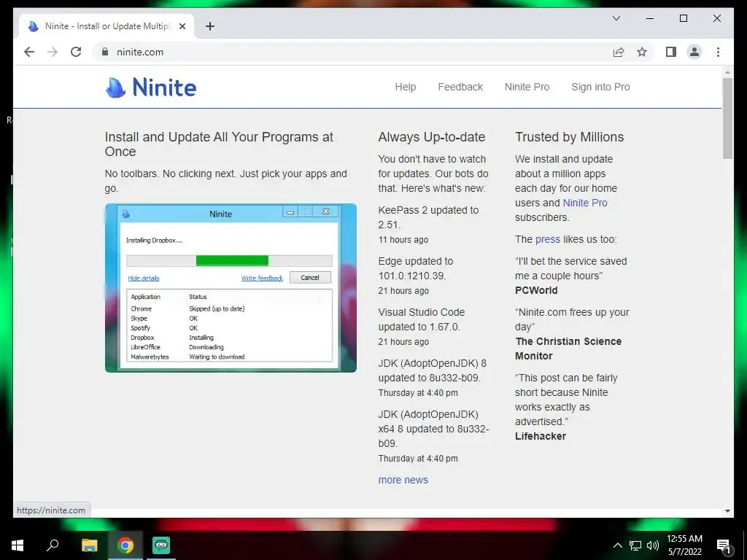Image resolution: width=747 pixels, height=560 pixels.
Task: Click Chrome icon in taskbar
Action: click(x=125, y=545)
